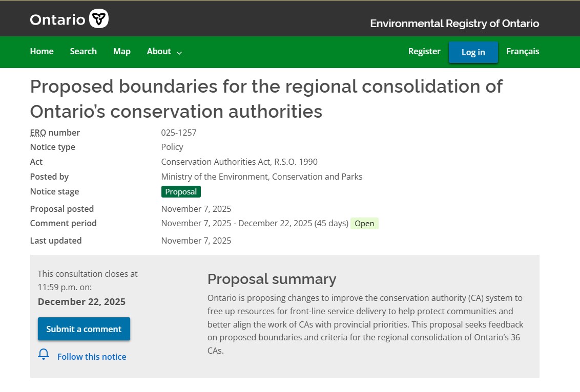The width and height of the screenshot is (580, 392).
Task: Click the Ontario trillium logo icon
Action: click(x=99, y=18)
